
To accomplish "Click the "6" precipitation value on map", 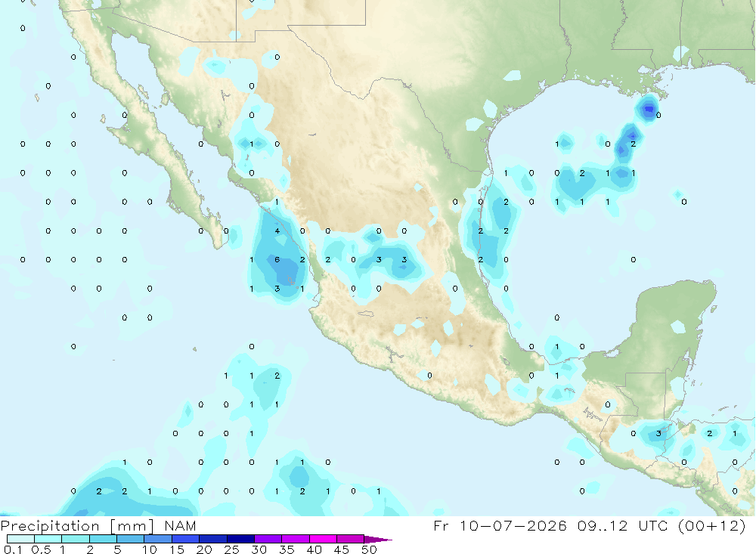I will [x=277, y=259].
